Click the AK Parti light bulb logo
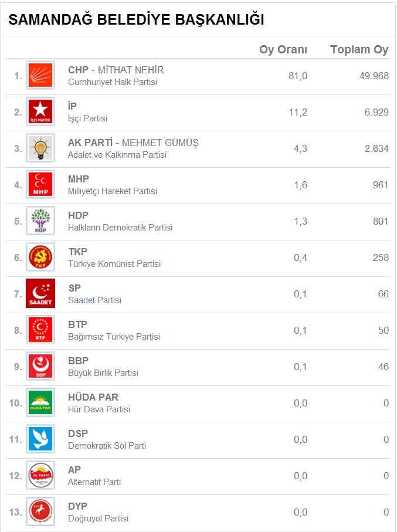This screenshot has width=397, height=532. (40, 148)
